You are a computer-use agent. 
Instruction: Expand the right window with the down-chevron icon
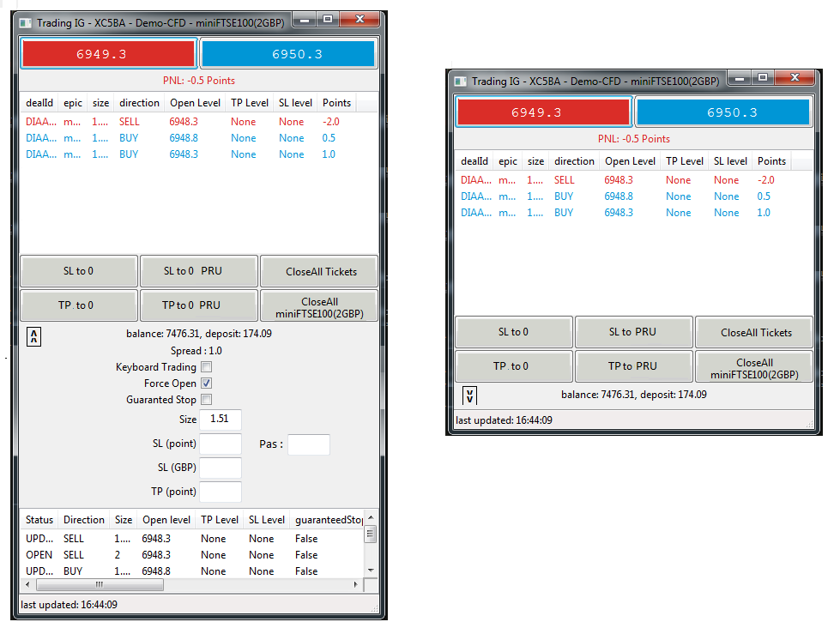pyautogui.click(x=469, y=396)
